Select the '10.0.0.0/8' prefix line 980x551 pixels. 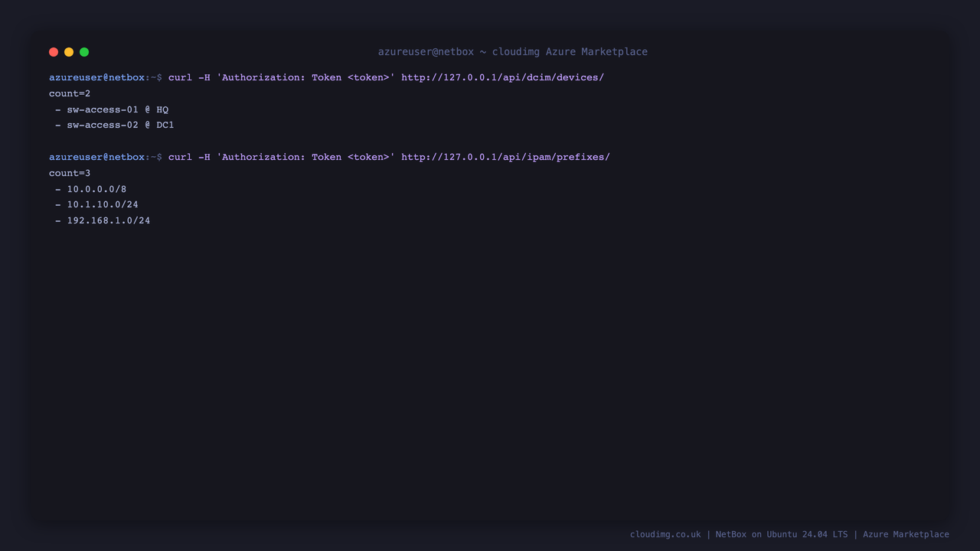pyautogui.click(x=91, y=189)
